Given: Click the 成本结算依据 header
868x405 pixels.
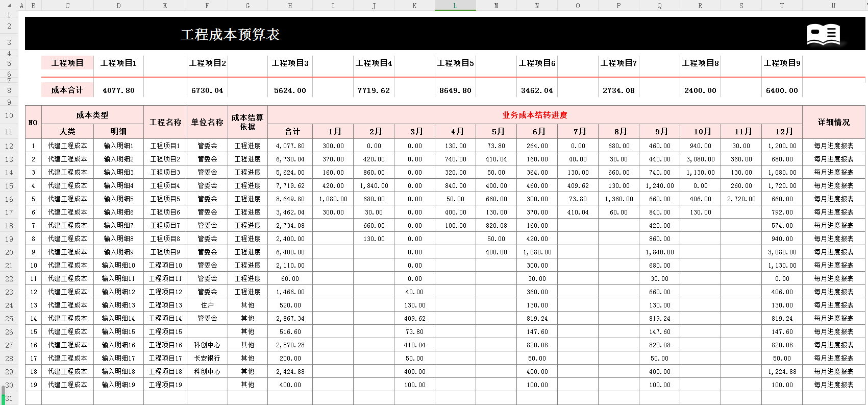Looking at the screenshot, I should 247,122.
